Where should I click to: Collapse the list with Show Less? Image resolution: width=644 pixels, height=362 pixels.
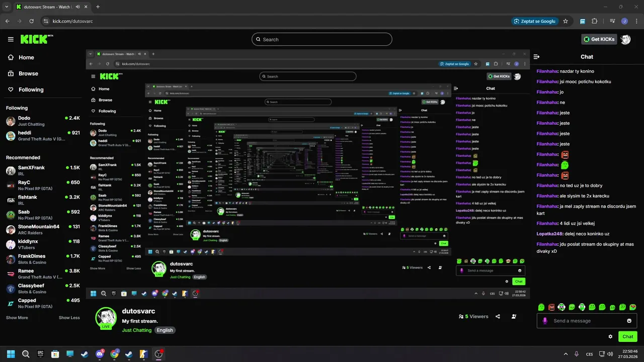(69, 318)
